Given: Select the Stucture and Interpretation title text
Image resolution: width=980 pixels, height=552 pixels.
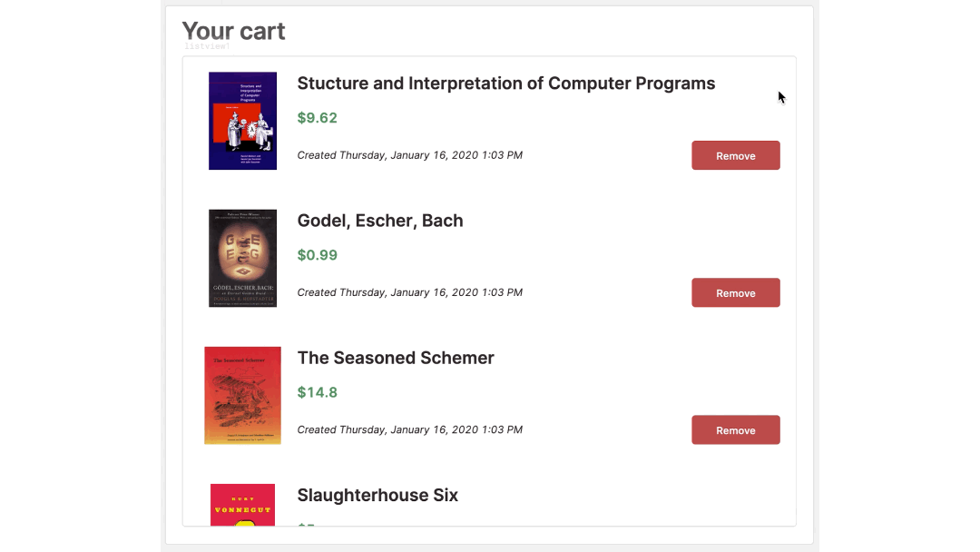Looking at the screenshot, I should [505, 84].
